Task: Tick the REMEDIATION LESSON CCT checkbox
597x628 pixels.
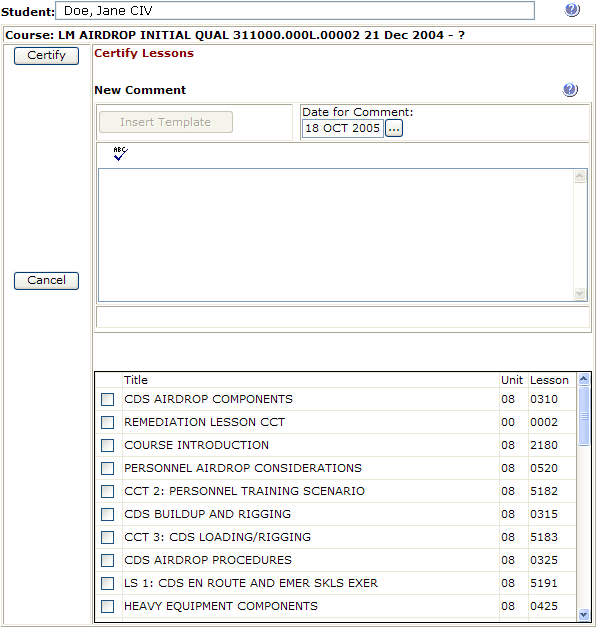Action: pyautogui.click(x=107, y=422)
